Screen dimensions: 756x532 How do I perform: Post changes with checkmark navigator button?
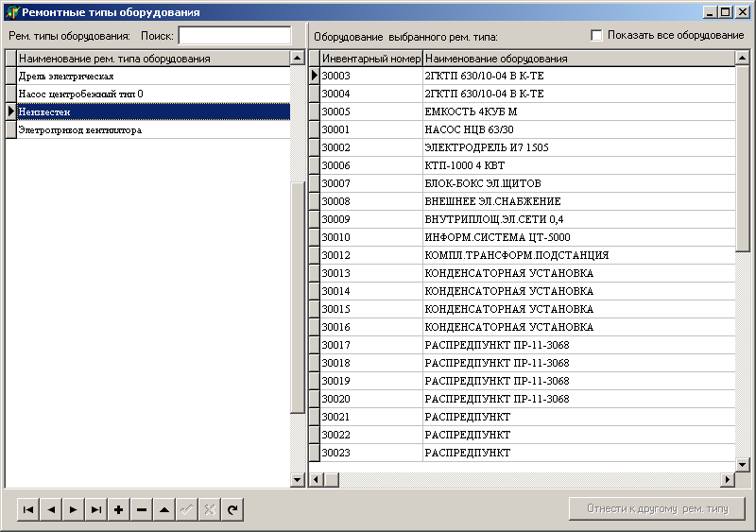pyautogui.click(x=187, y=509)
